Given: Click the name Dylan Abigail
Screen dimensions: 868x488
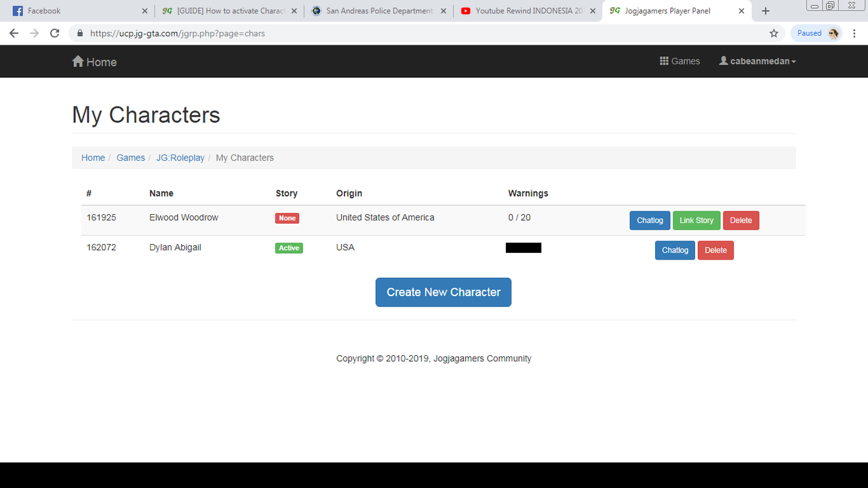Looking at the screenshot, I should [x=175, y=247].
